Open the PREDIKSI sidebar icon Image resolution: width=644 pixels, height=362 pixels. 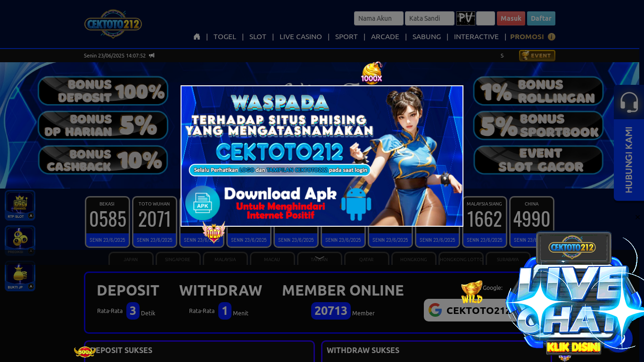[x=20, y=241]
